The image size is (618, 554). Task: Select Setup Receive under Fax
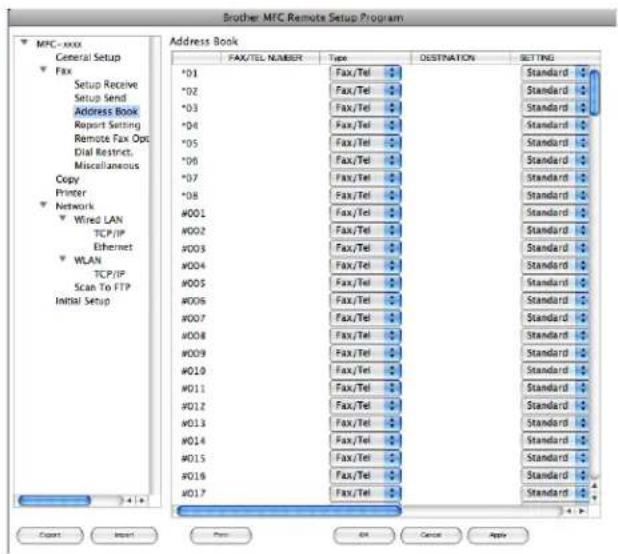[x=106, y=84]
